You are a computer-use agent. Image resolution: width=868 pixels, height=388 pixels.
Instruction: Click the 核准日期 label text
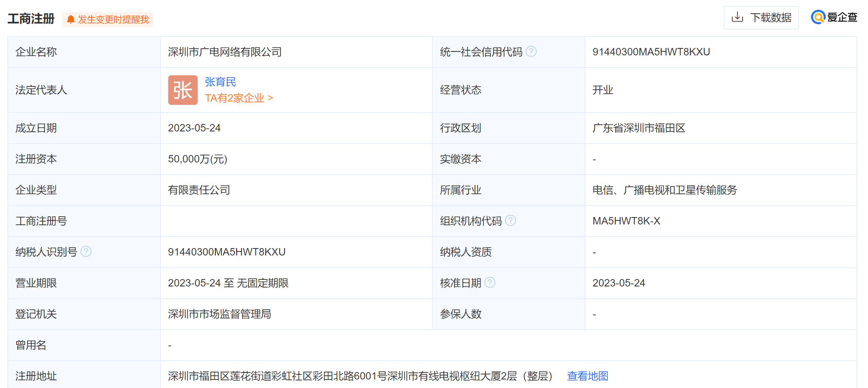coord(460,283)
